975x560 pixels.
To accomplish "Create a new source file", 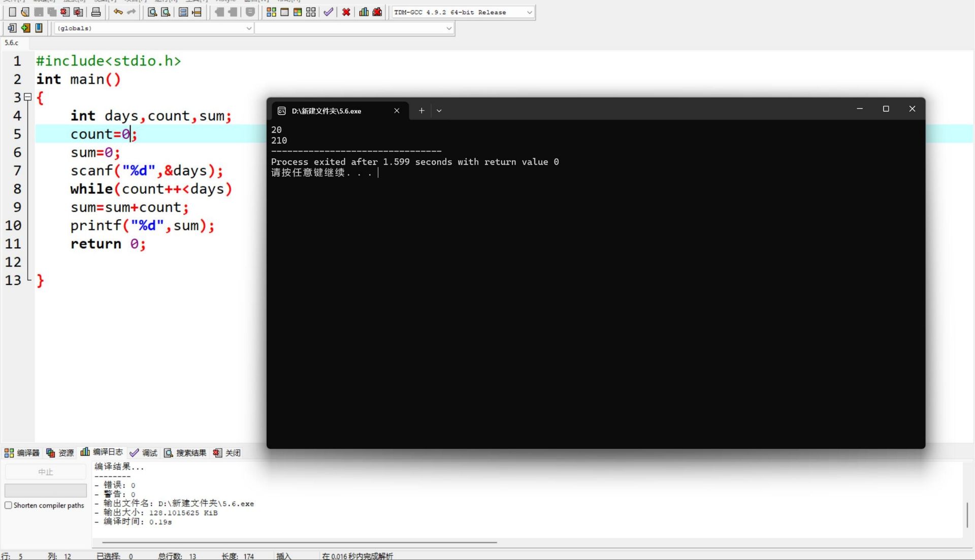I will [x=11, y=12].
